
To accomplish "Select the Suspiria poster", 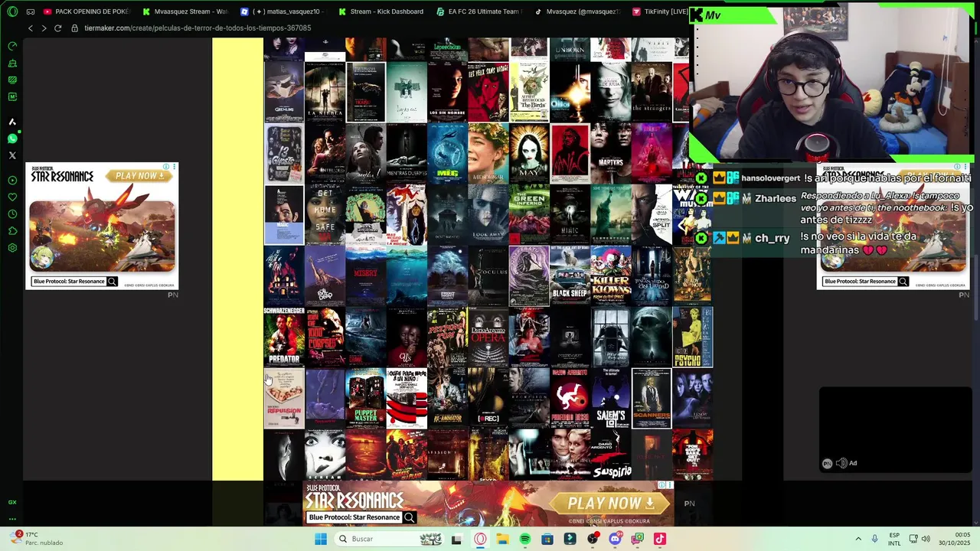I will (x=611, y=455).
